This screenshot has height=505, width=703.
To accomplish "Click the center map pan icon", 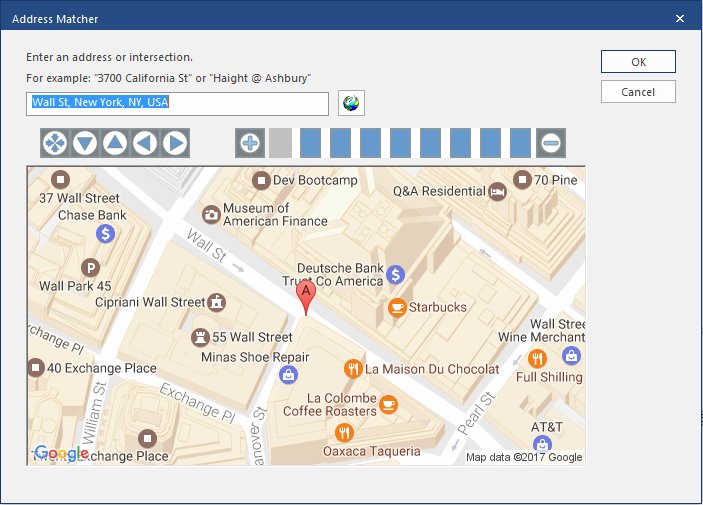I will click(55, 143).
